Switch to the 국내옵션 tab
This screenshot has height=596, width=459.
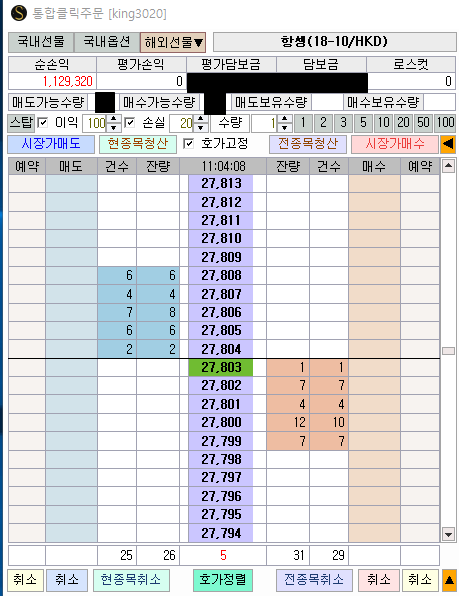click(107, 42)
